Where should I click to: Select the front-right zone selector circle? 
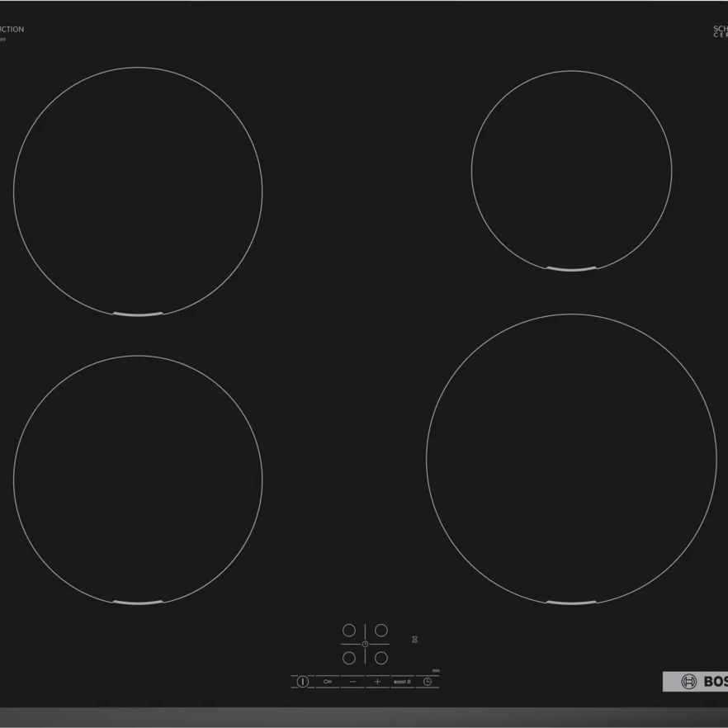click(381, 658)
